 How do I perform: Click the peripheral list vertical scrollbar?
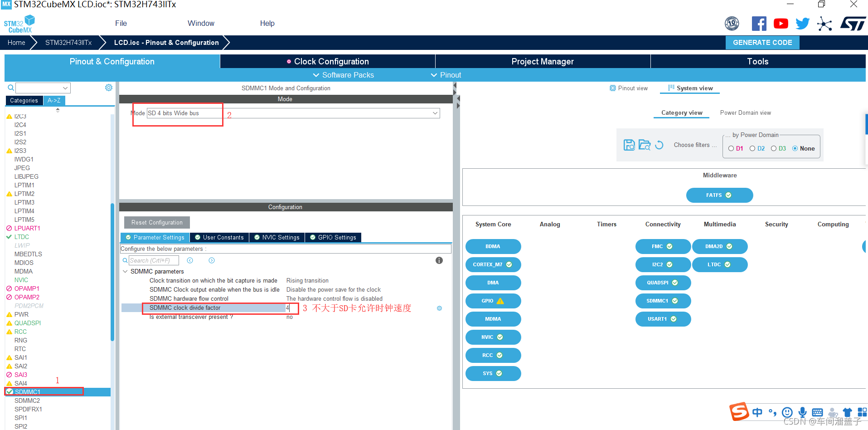tap(112, 272)
